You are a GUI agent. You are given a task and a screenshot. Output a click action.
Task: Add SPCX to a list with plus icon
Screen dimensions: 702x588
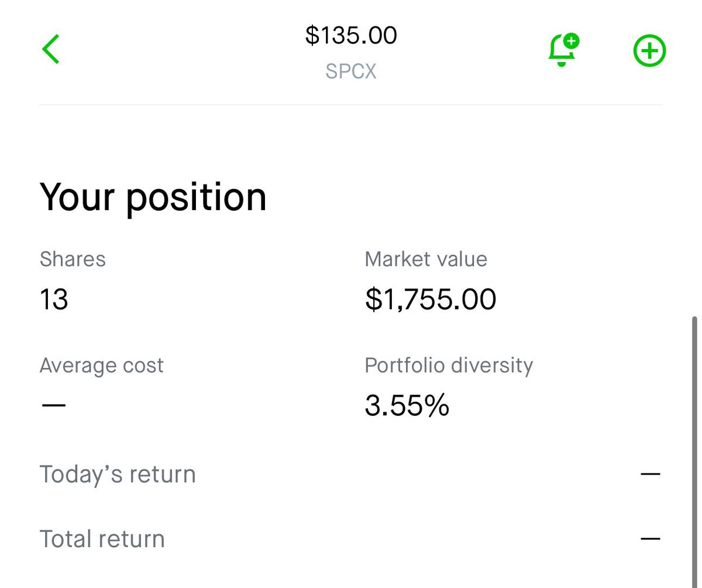pos(650,51)
